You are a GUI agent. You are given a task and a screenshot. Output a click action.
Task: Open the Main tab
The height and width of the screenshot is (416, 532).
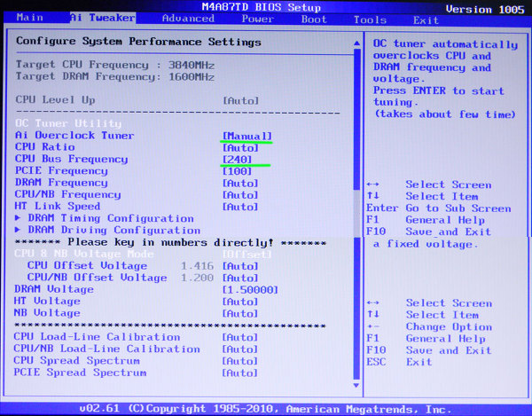[x=30, y=18]
